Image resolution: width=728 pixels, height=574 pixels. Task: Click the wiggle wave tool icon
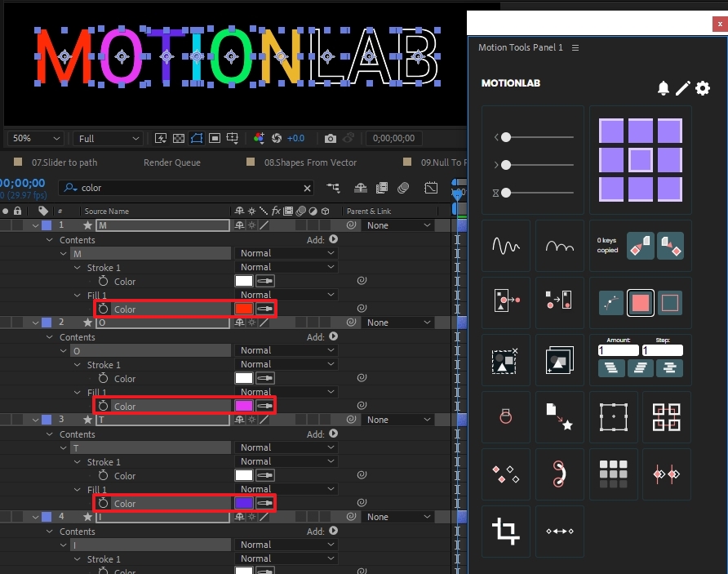(x=506, y=246)
